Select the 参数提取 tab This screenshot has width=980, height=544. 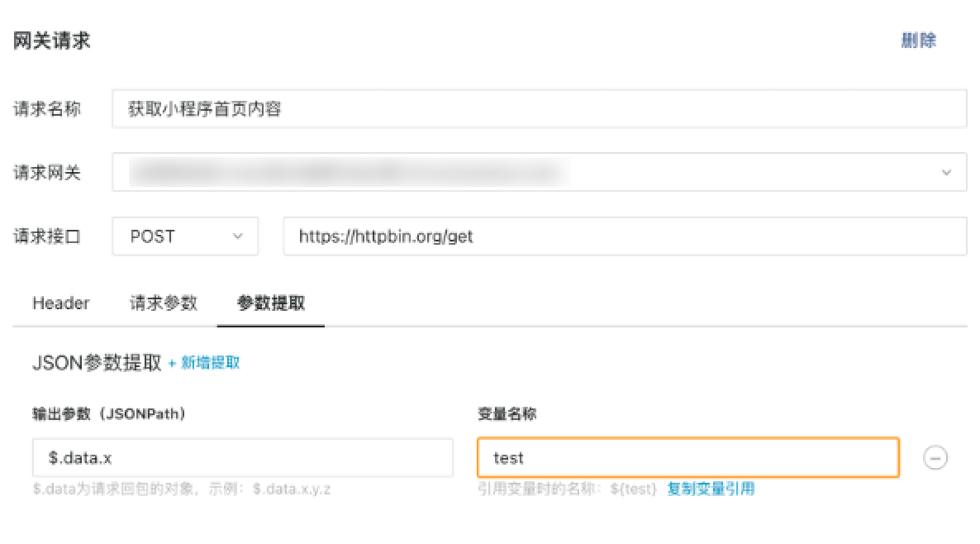point(271,303)
